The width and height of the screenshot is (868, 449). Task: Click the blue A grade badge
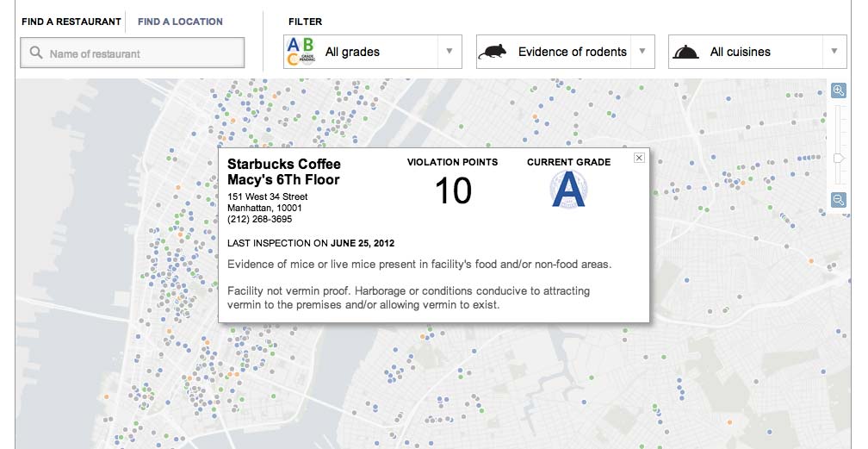point(568,189)
